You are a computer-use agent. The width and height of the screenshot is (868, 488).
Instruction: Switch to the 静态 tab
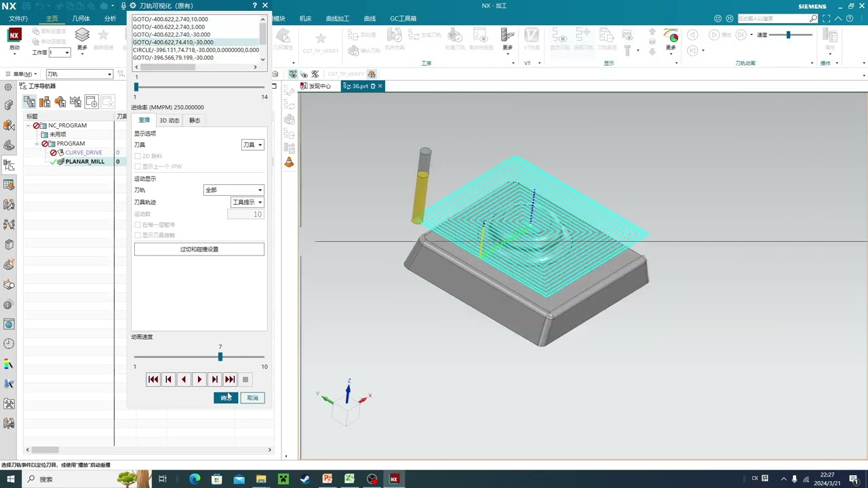[x=195, y=120]
